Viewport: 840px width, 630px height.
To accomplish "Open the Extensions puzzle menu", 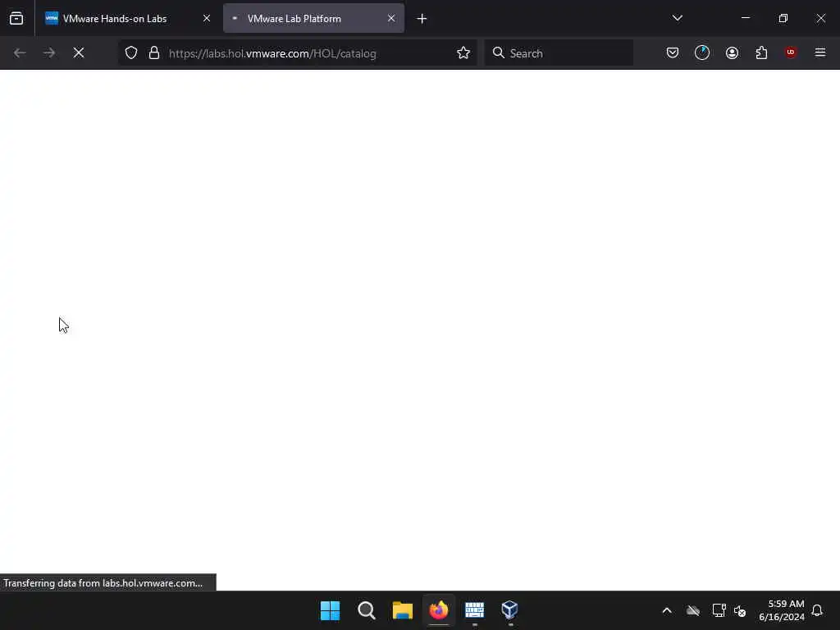I will pos(761,52).
